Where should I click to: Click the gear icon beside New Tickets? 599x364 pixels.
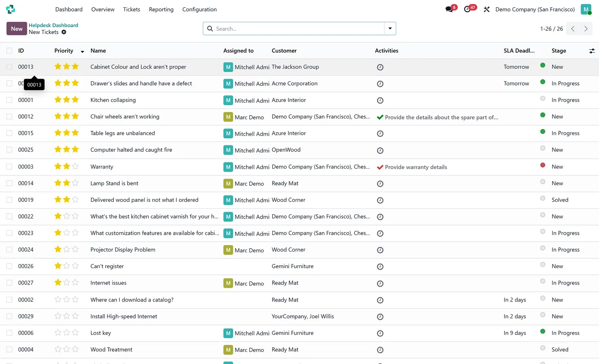pos(64,32)
